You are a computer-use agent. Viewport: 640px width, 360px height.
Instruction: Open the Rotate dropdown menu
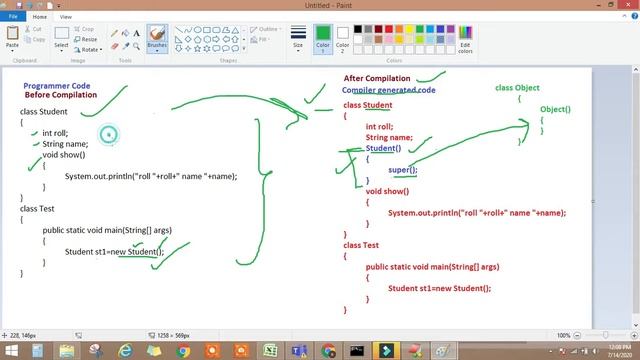tap(88, 50)
